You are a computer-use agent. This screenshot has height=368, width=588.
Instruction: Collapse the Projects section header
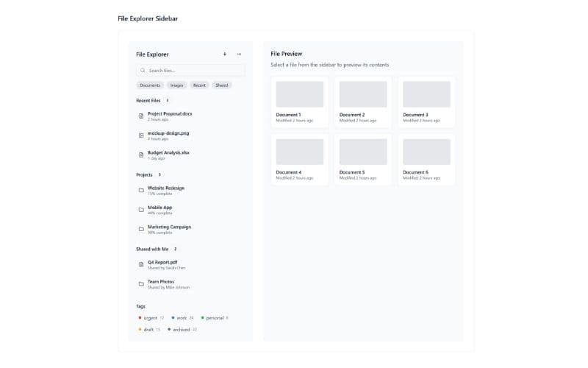click(x=144, y=174)
